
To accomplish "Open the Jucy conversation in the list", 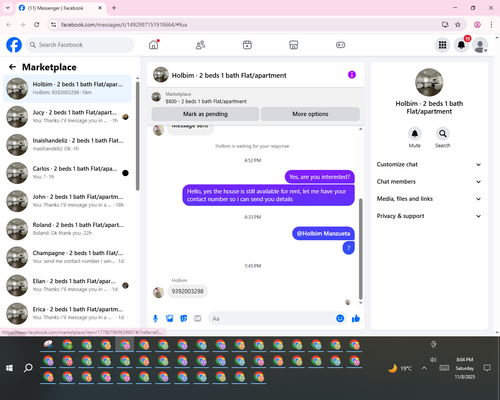I will tap(68, 117).
